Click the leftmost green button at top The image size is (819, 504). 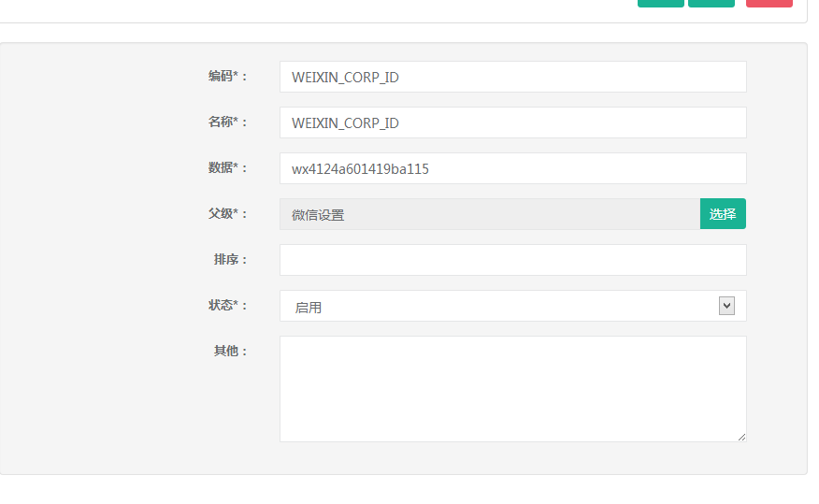[x=660, y=3]
